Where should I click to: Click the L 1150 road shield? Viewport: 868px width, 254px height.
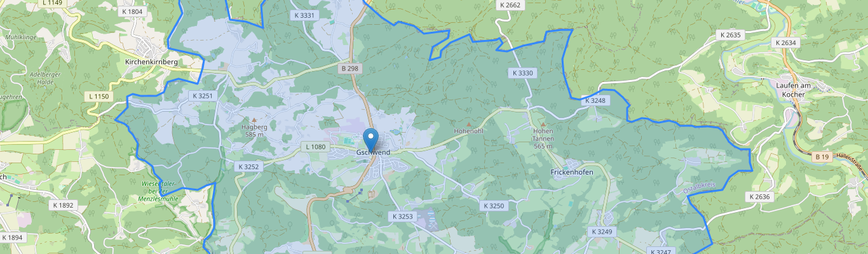[x=98, y=97]
